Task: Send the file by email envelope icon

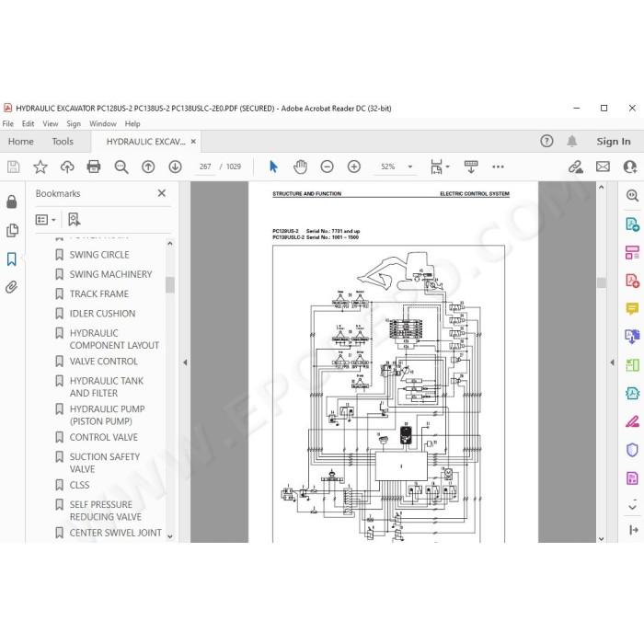Action: click(603, 167)
